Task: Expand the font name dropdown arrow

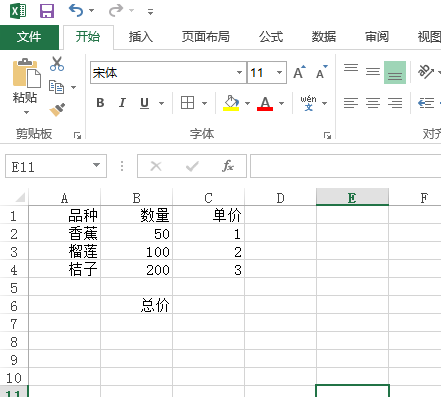Action: (x=239, y=73)
